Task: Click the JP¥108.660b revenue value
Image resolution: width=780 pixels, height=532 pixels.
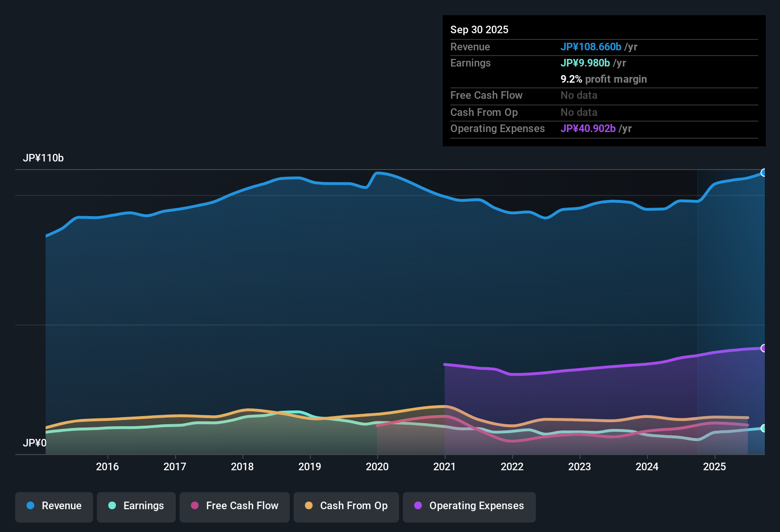Action: pyautogui.click(x=591, y=47)
